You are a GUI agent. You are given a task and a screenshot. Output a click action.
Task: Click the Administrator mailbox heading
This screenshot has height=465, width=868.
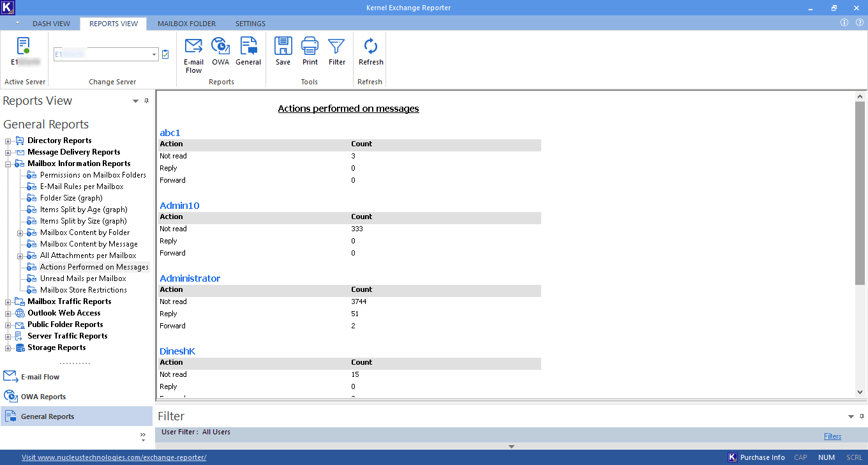(190, 278)
